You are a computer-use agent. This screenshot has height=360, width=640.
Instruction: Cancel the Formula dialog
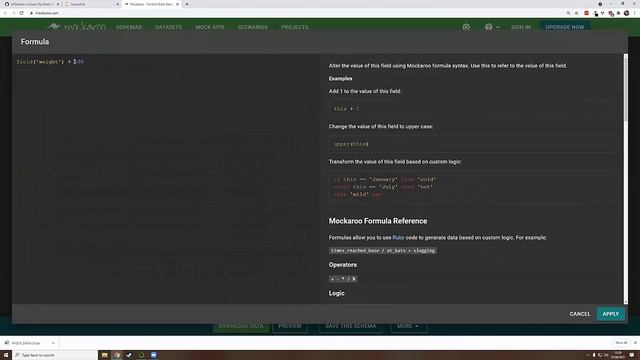coord(580,314)
